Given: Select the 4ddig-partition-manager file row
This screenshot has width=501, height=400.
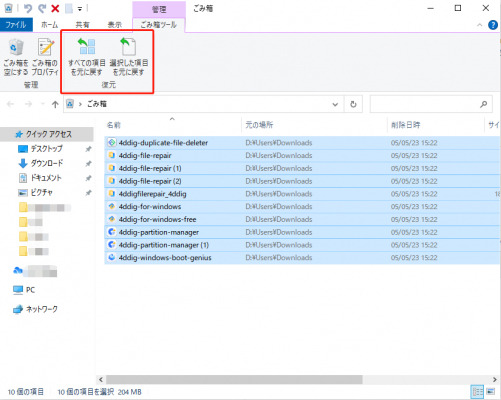Looking at the screenshot, I should (302, 232).
